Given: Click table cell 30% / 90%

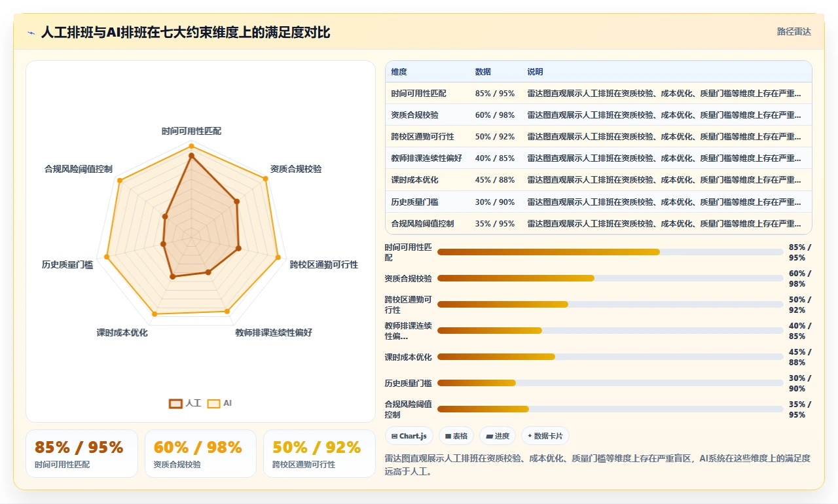Looking at the screenshot, I should (x=495, y=202).
